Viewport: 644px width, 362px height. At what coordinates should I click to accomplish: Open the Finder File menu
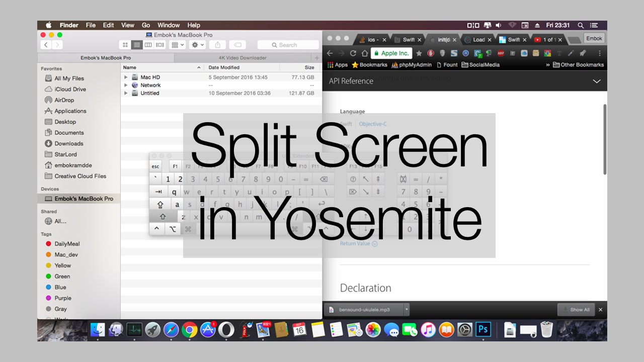click(91, 25)
